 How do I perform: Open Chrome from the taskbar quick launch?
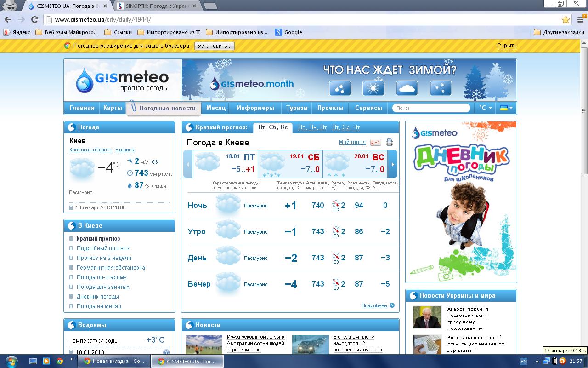(x=60, y=361)
